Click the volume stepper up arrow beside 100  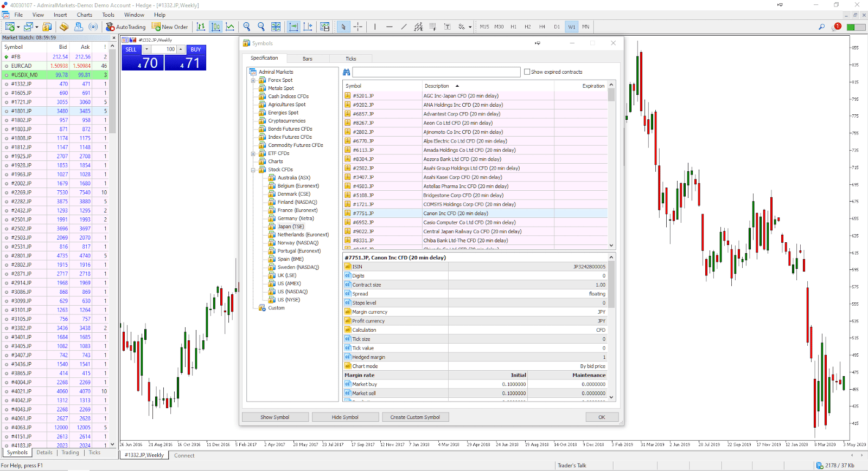tap(181, 49)
